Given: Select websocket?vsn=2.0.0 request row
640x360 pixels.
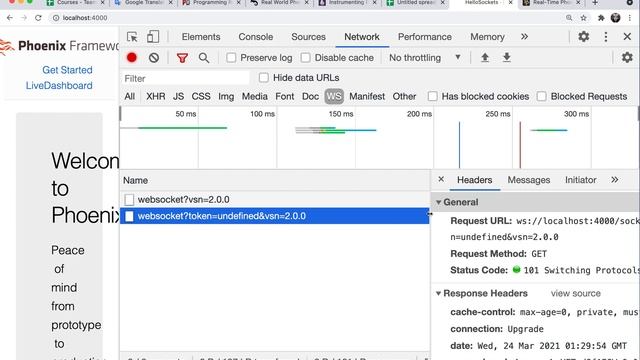Looking at the screenshot, I should click(x=275, y=200).
